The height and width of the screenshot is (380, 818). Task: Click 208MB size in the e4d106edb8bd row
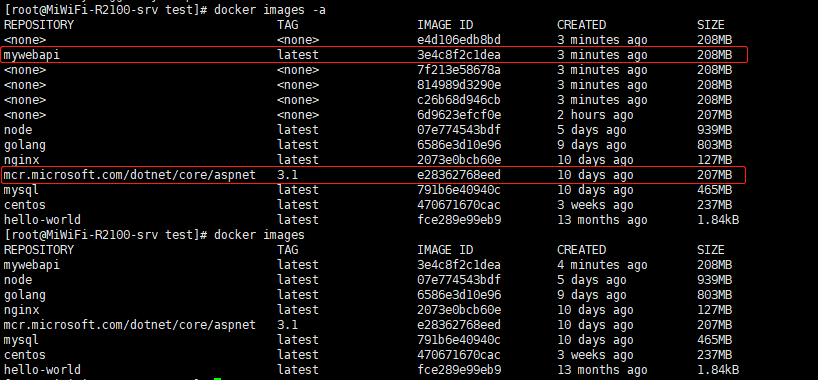[714, 40]
